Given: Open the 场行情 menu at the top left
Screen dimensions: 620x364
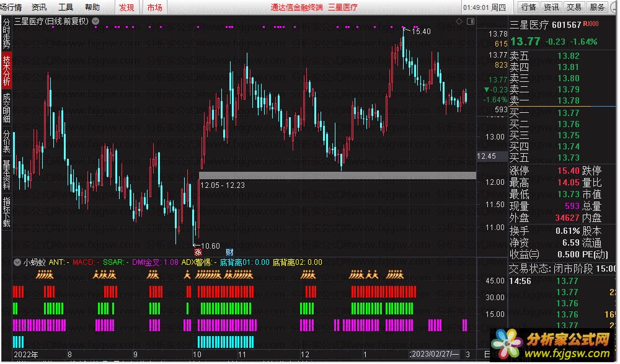Looking at the screenshot, I should [11, 7].
